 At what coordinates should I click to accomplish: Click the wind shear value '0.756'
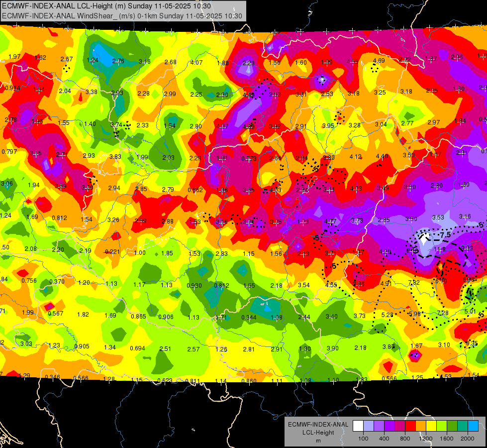tap(29, 280)
